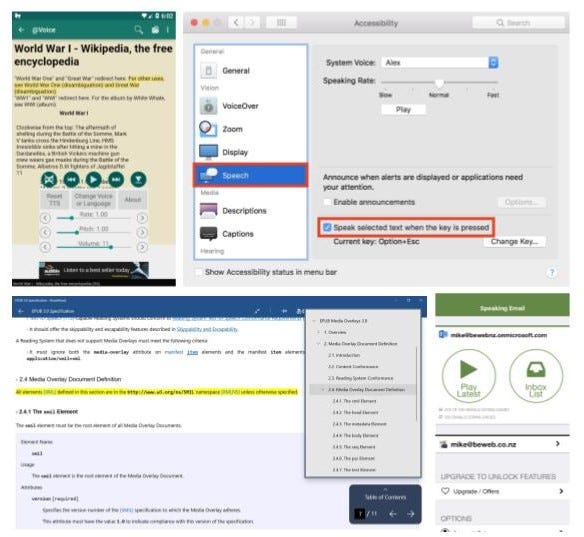Viewport: 584px width, 537px height.
Task: Open the @Voice overflow menu dots
Action: 168,29
